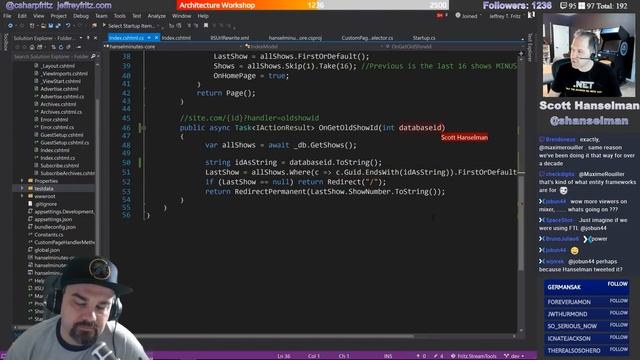Click the navigate backward toolbar icon
640x360 pixels.
coord(10,26)
